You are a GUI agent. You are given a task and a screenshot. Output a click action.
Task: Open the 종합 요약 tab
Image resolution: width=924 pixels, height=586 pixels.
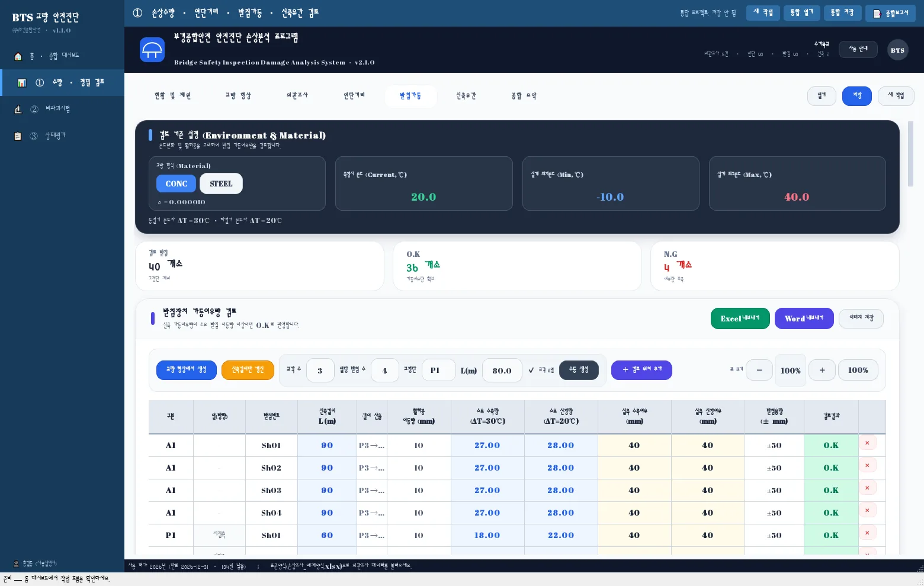[524, 96]
